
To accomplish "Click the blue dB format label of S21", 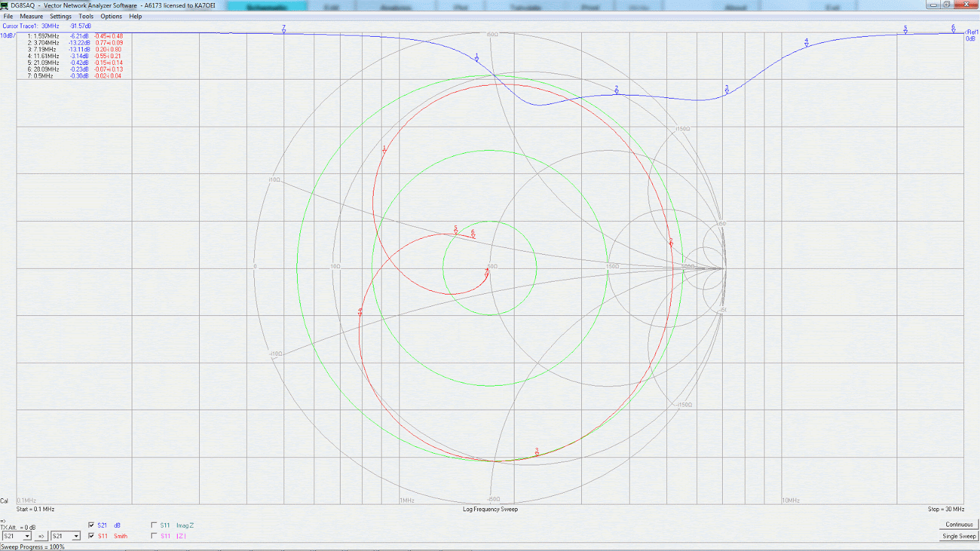I will 117,525.
